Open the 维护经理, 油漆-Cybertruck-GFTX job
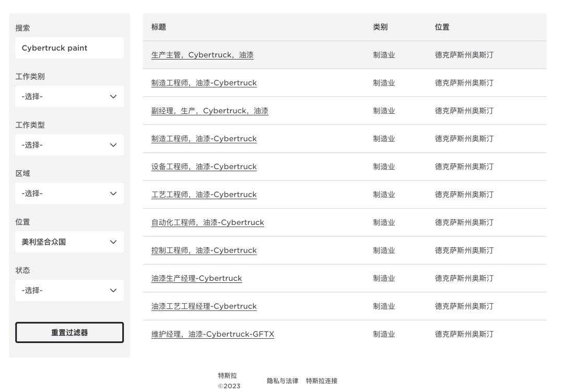Viewport: 564px width, 392px height. [213, 334]
